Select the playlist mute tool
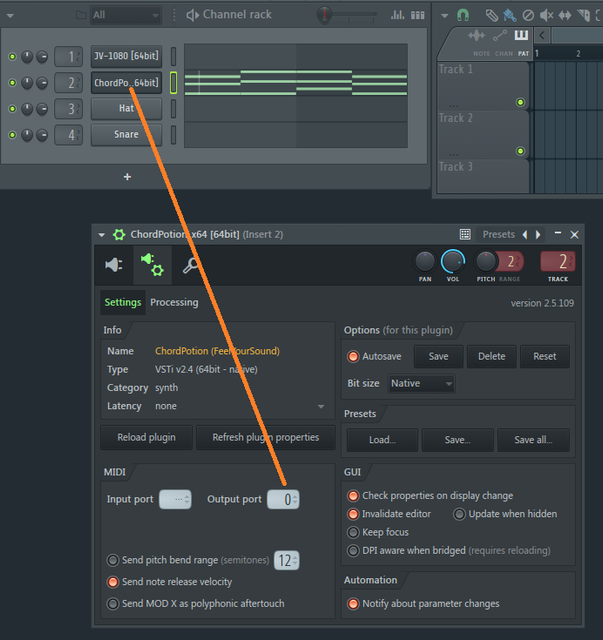Screen dimensions: 603x640 click(546, 16)
